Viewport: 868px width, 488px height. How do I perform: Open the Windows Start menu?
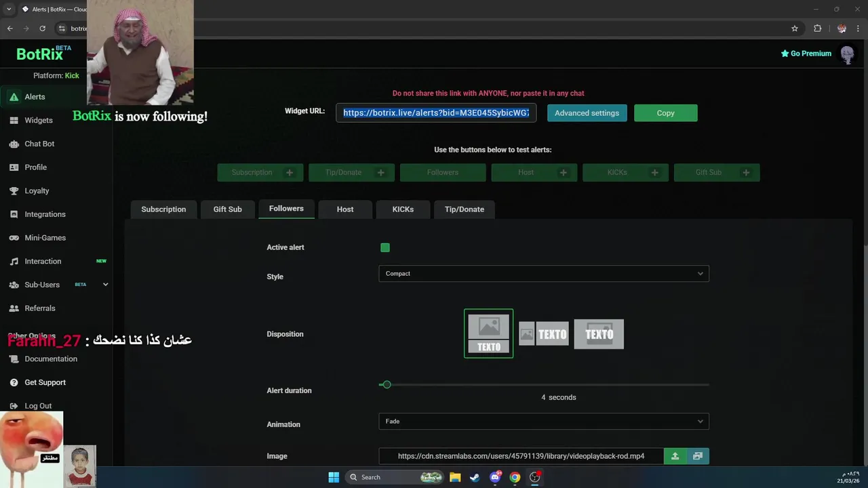click(x=334, y=477)
